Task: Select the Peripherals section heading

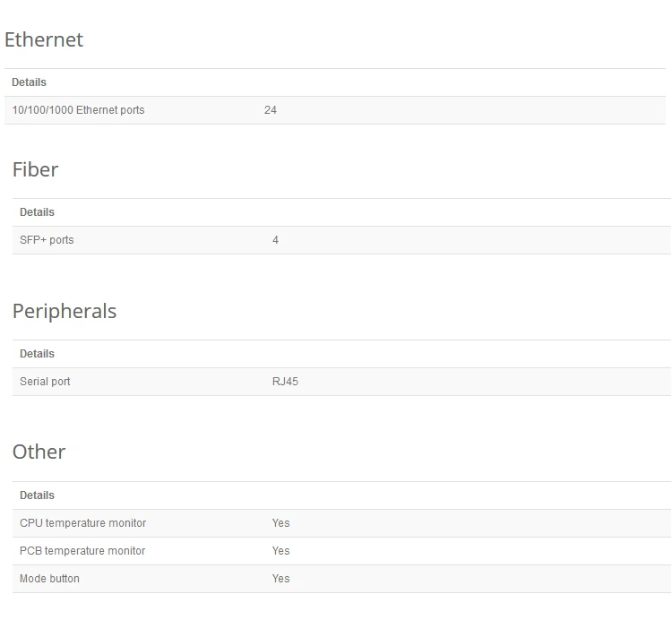Action: [x=65, y=312]
